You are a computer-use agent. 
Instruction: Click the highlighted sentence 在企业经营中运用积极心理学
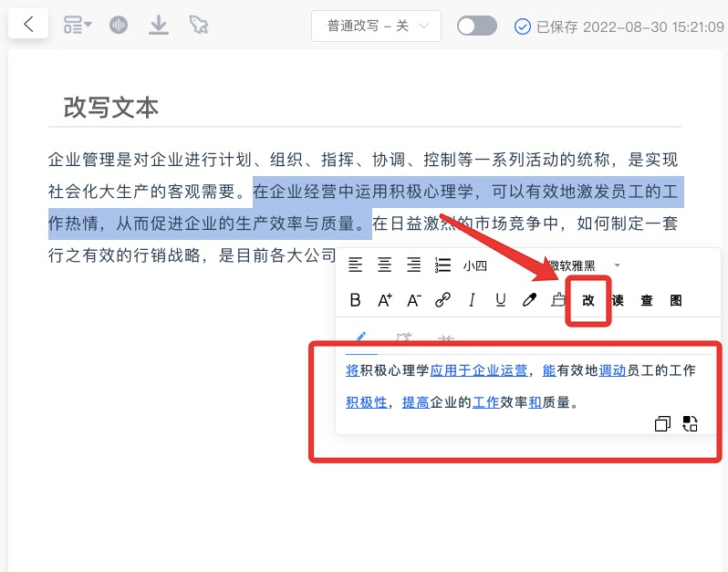[362, 192]
